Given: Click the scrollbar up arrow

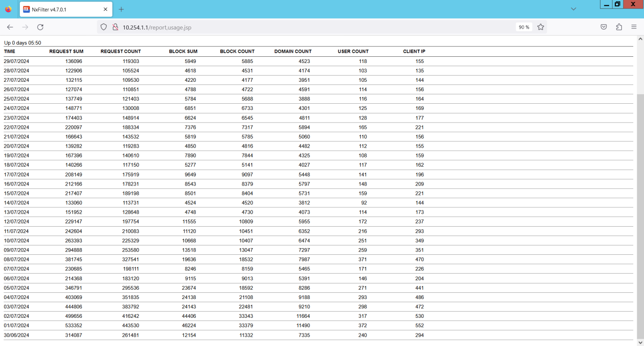Looking at the screenshot, I should 640,39.
